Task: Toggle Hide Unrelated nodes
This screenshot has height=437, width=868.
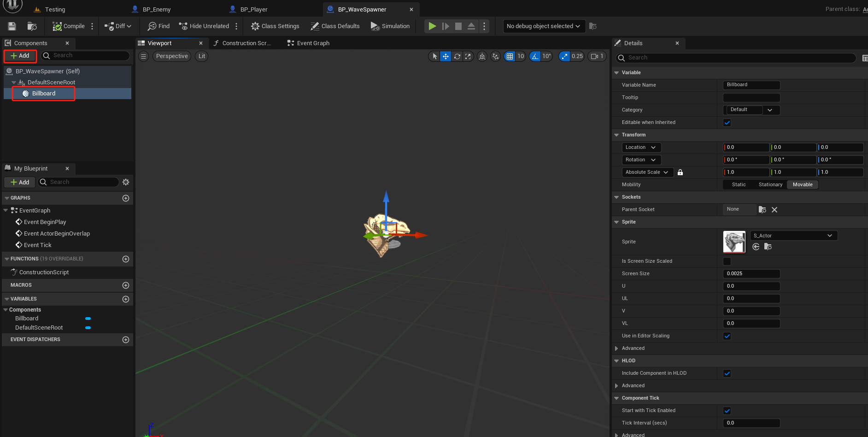Action: (x=204, y=26)
